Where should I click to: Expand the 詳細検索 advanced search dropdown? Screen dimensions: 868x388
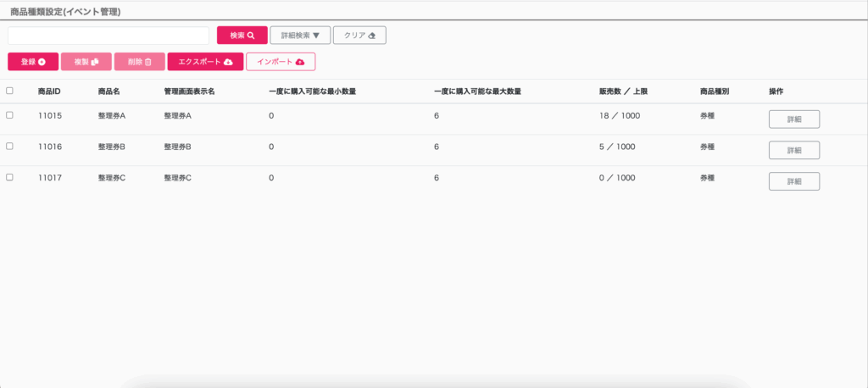pyautogui.click(x=299, y=36)
